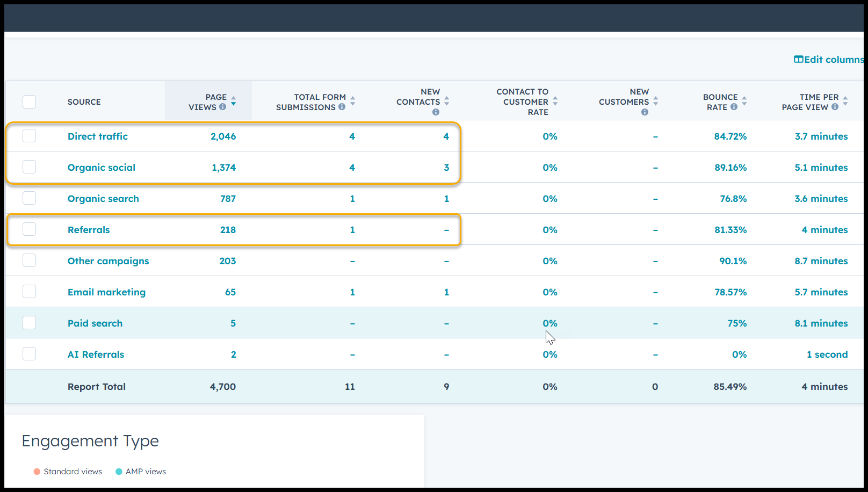This screenshot has width=868, height=492.
Task: Click the New Customers info icon
Action: (645, 112)
